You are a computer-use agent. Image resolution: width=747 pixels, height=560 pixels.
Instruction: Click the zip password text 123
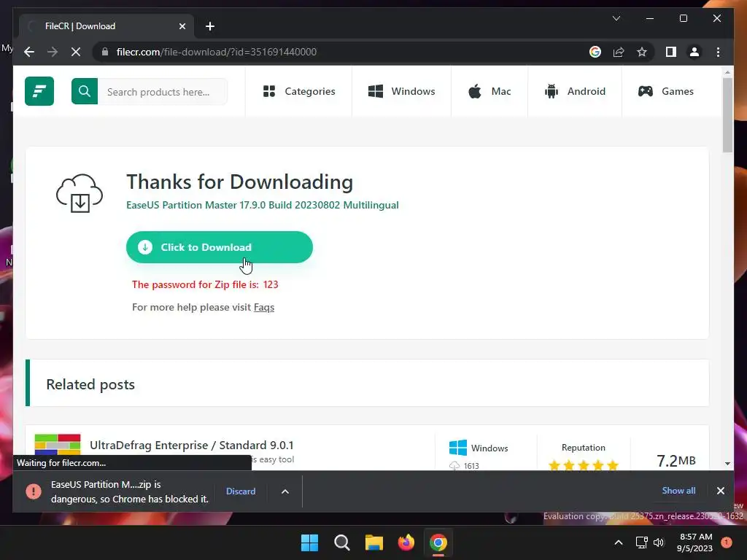tap(271, 284)
